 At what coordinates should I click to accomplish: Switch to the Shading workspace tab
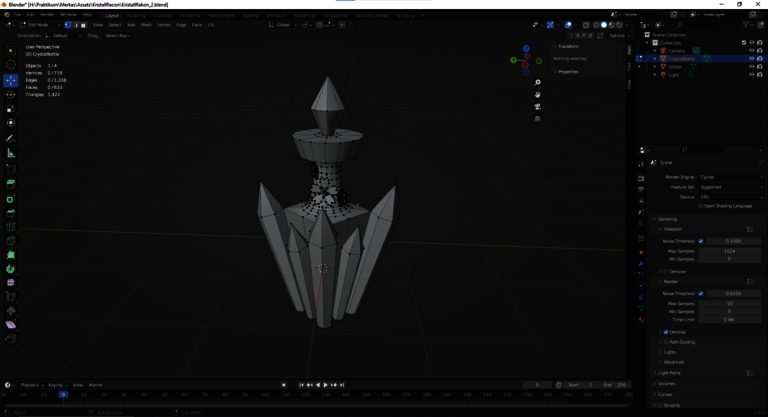click(250, 16)
